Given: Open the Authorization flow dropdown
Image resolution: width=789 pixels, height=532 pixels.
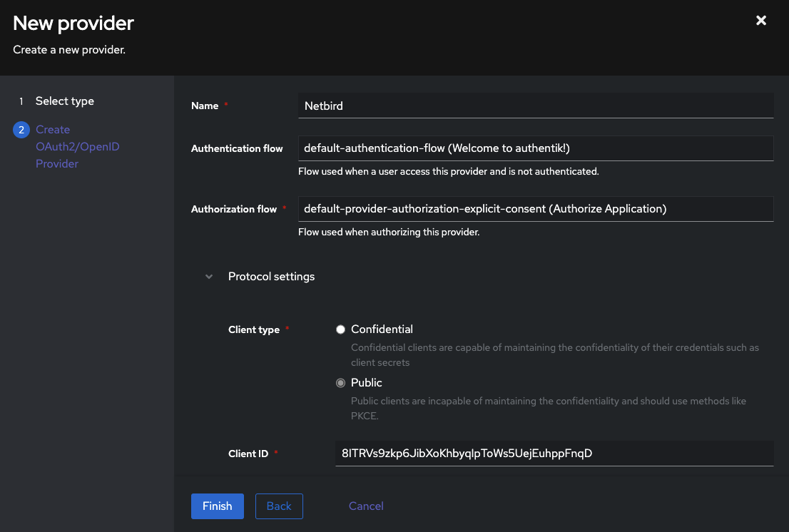Looking at the screenshot, I should pos(536,208).
